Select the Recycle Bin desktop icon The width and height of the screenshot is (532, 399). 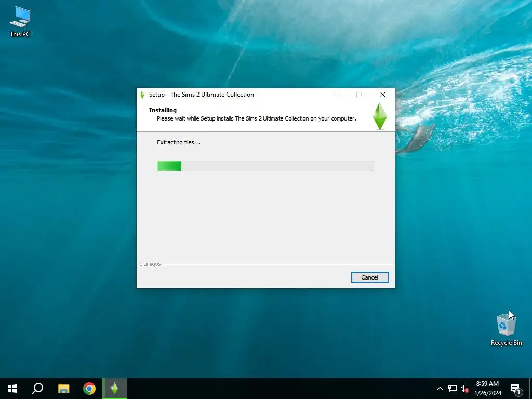coord(506,329)
